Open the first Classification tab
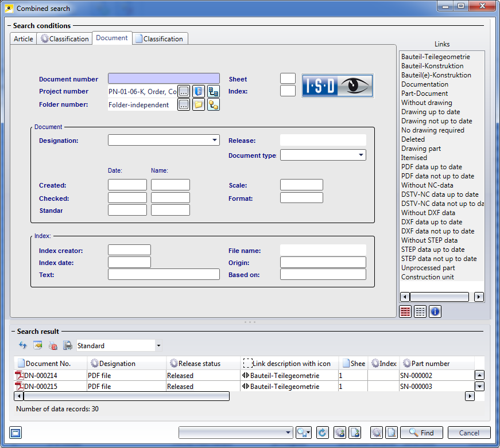The height and width of the screenshot is (448, 500). 65,39
